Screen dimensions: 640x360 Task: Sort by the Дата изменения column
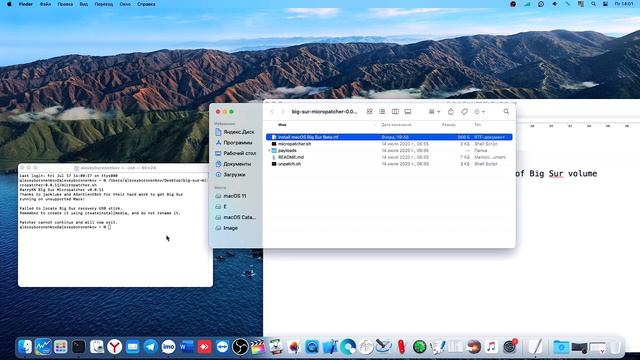396,124
